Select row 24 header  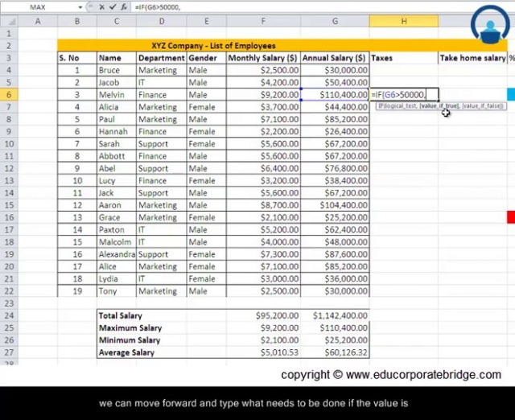tap(9, 315)
